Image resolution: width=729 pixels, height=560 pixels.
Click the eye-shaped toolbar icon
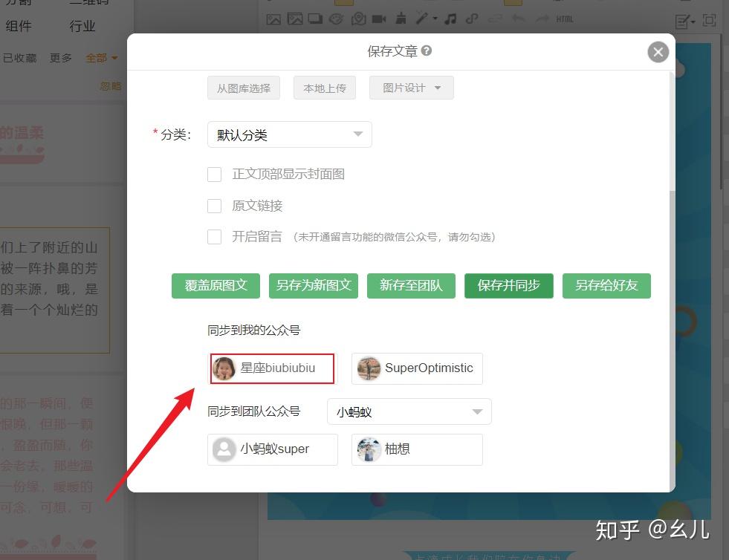pos(336,19)
